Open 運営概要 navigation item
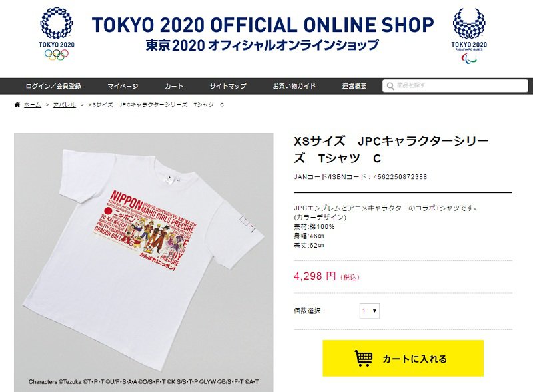533x392 pixels. pos(354,86)
